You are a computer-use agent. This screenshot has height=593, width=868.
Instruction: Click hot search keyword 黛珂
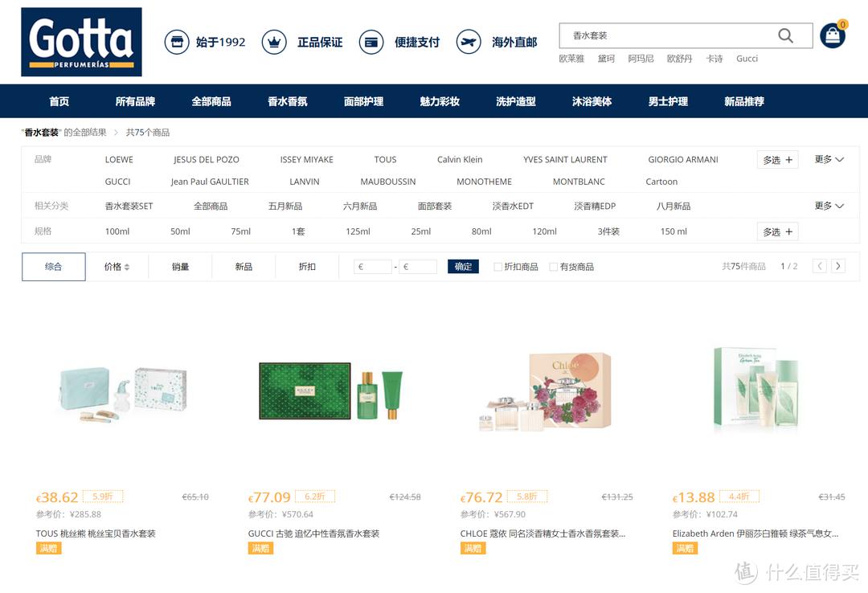click(x=606, y=59)
